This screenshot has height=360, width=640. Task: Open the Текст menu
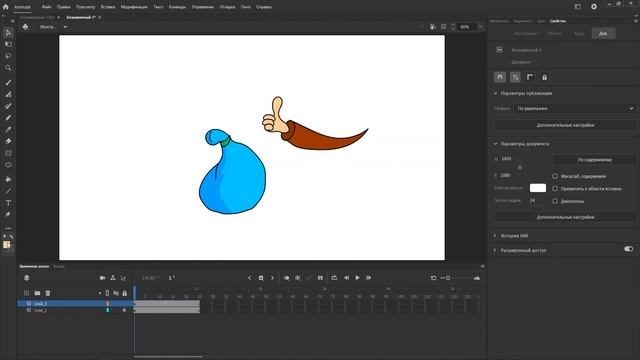coord(158,7)
